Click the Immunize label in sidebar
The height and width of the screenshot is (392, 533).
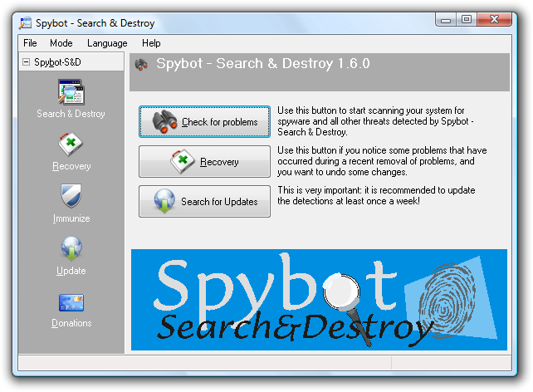tap(71, 218)
